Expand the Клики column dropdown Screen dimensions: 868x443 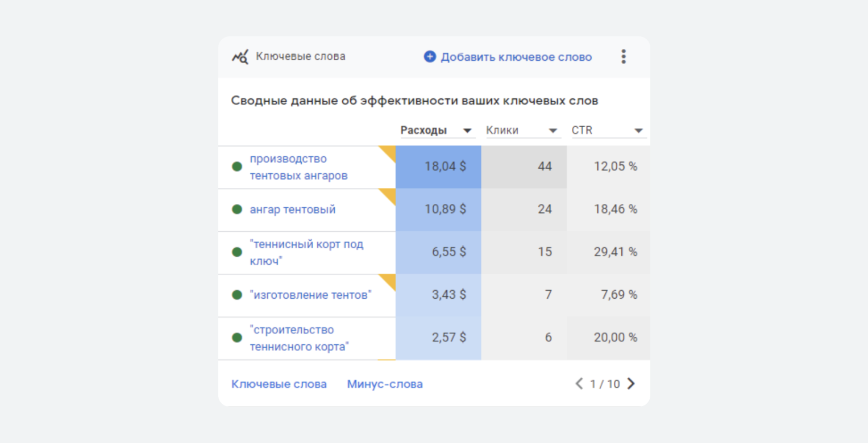[553, 131]
